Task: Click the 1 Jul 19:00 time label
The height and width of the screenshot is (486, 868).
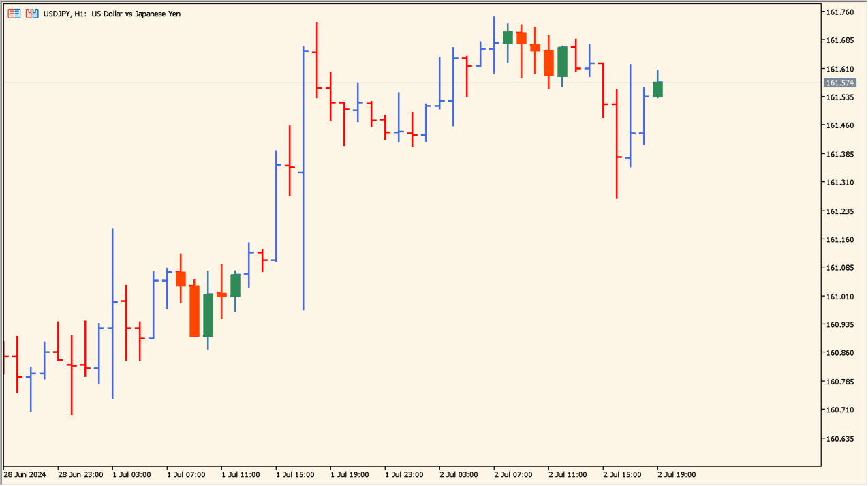Action: click(x=350, y=475)
